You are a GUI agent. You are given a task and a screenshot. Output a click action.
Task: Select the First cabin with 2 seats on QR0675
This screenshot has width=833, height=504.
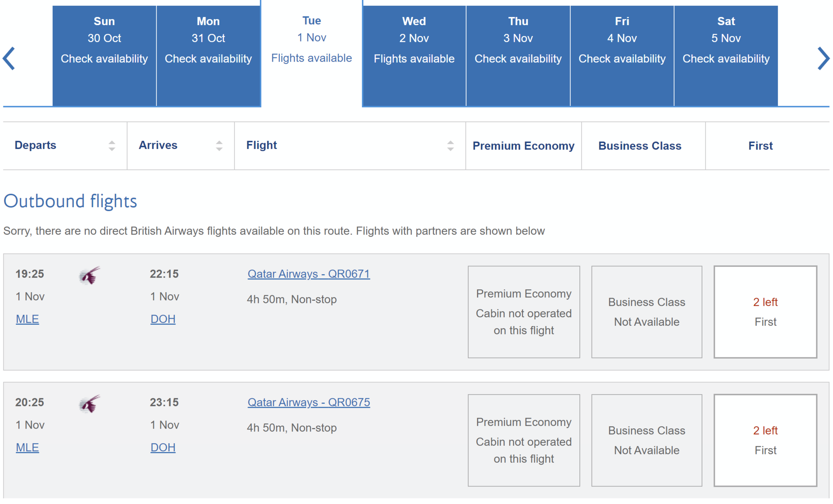click(765, 440)
